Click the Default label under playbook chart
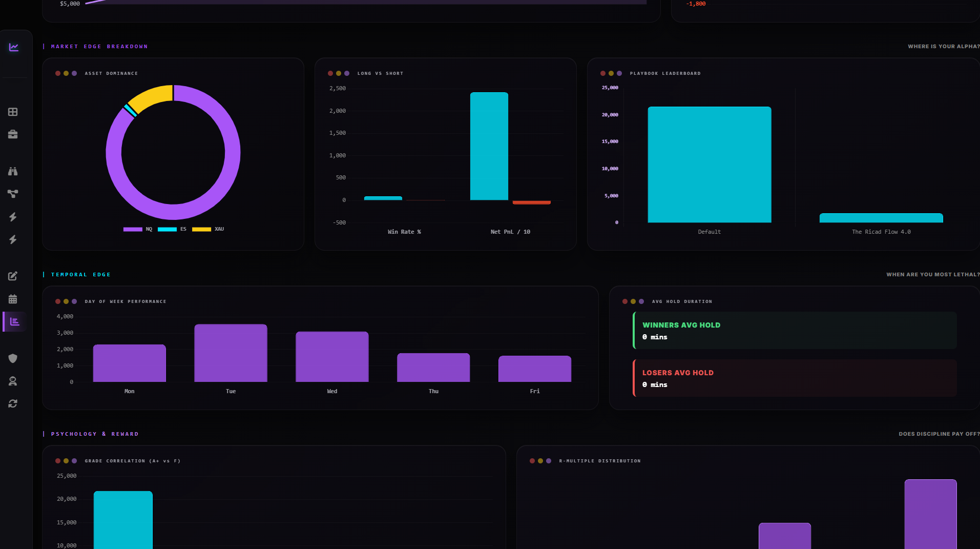Image resolution: width=980 pixels, height=549 pixels. coord(710,232)
